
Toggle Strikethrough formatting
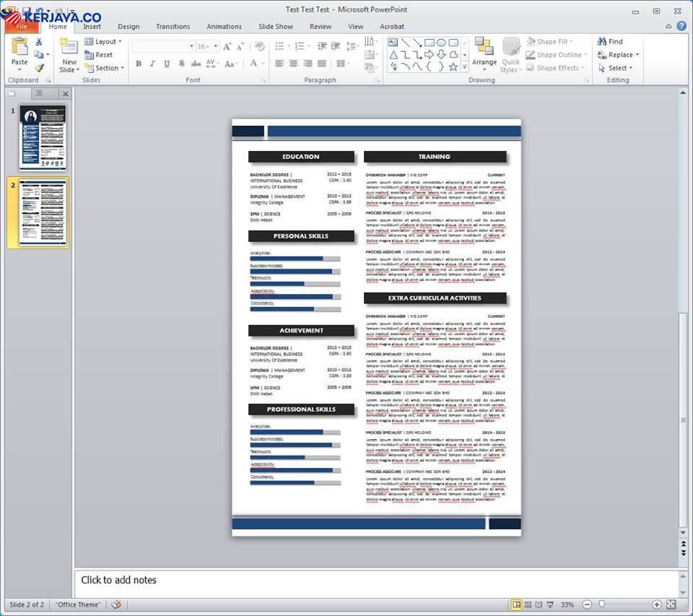[x=196, y=64]
